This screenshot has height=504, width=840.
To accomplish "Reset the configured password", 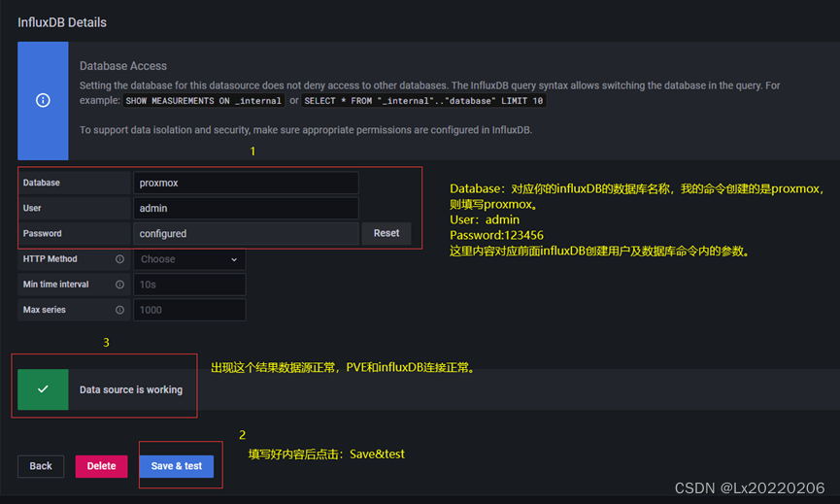I will pos(386,233).
